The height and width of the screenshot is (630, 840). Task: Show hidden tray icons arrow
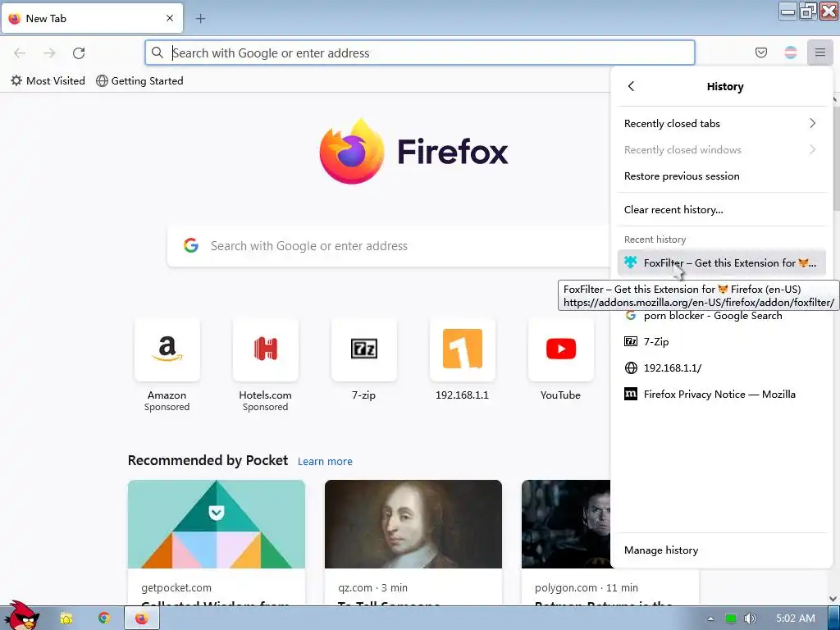tap(710, 619)
